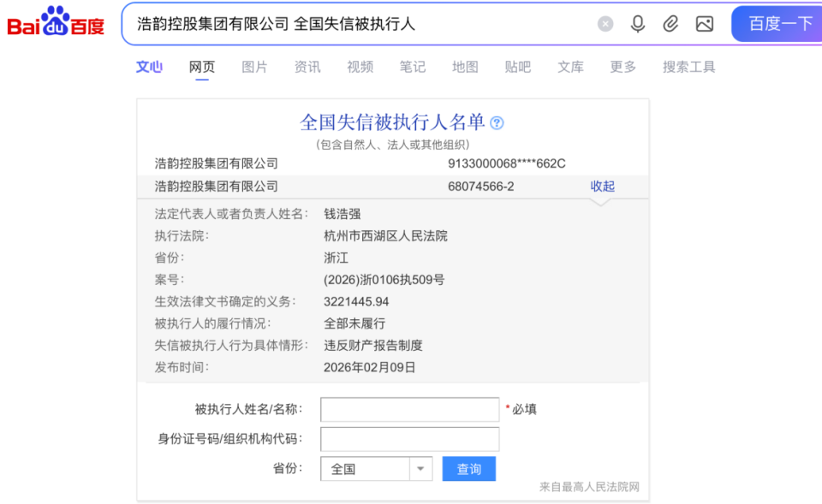822x504 pixels.
Task: Click the 查询 query button
Action: coord(468,469)
